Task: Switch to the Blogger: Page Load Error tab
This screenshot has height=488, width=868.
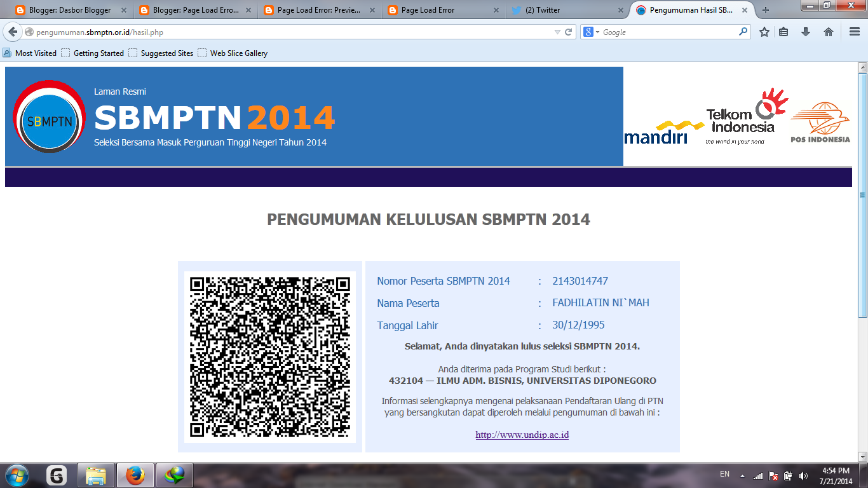Action: (194, 10)
